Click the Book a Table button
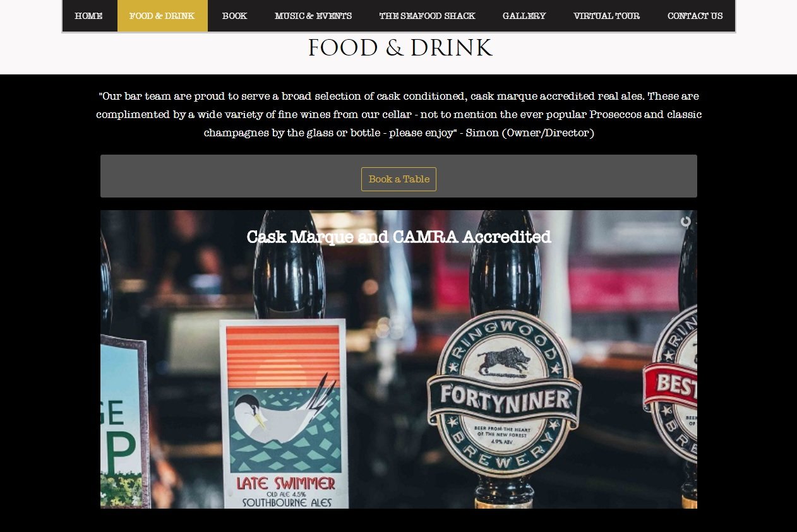Screen dimensions: 797x532 click(398, 179)
